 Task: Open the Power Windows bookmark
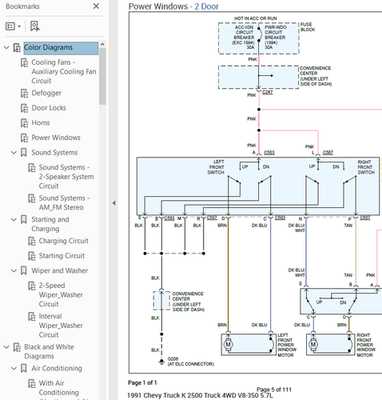point(56,137)
